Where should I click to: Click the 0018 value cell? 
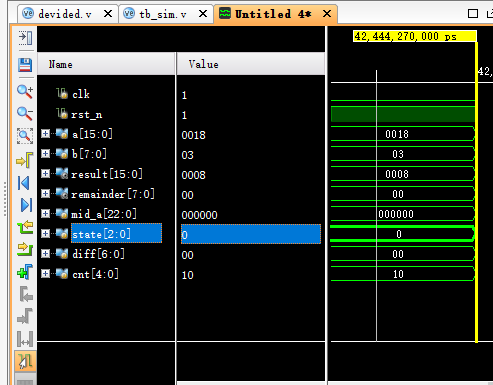(193, 135)
